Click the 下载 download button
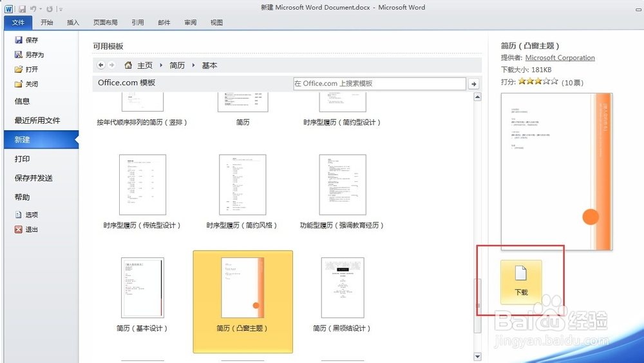The image size is (644, 363). [x=521, y=282]
